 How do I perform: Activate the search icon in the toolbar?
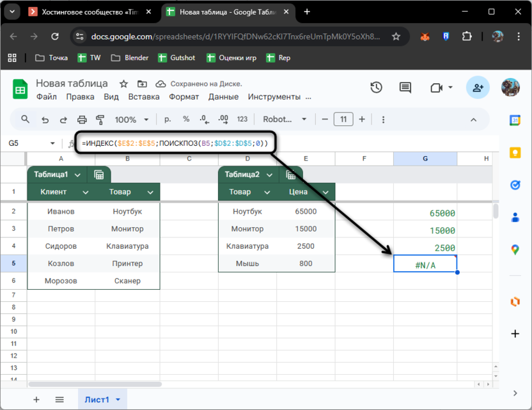(x=26, y=120)
